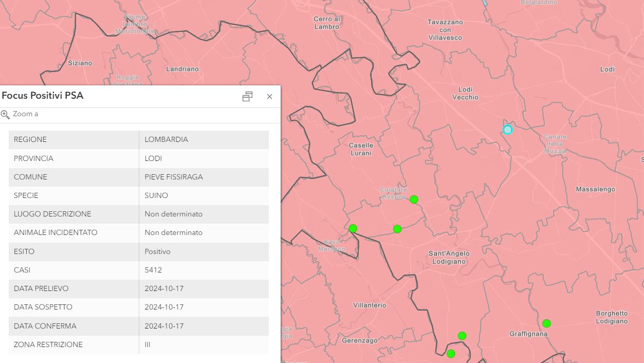Viewport: 644px width, 363px height.
Task: Click green marker just above Cavo Marocco label
Action: [x=353, y=228]
